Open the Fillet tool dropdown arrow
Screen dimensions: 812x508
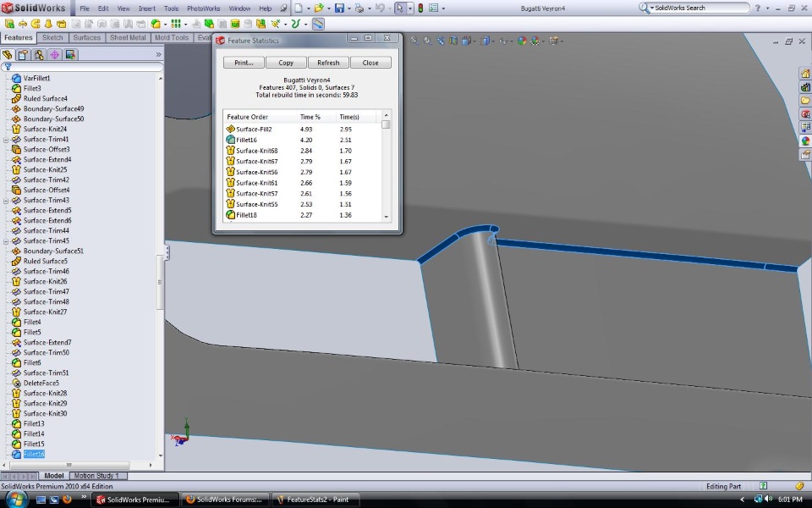pos(165,24)
